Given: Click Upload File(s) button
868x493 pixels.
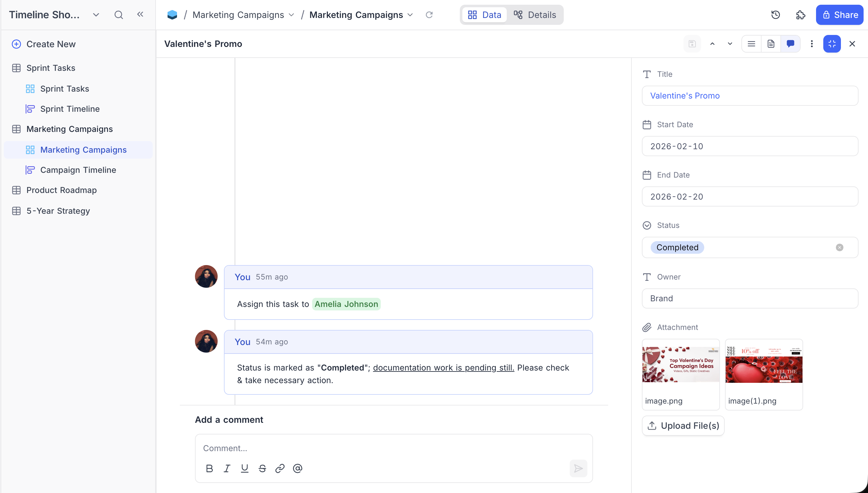Looking at the screenshot, I should [x=683, y=426].
